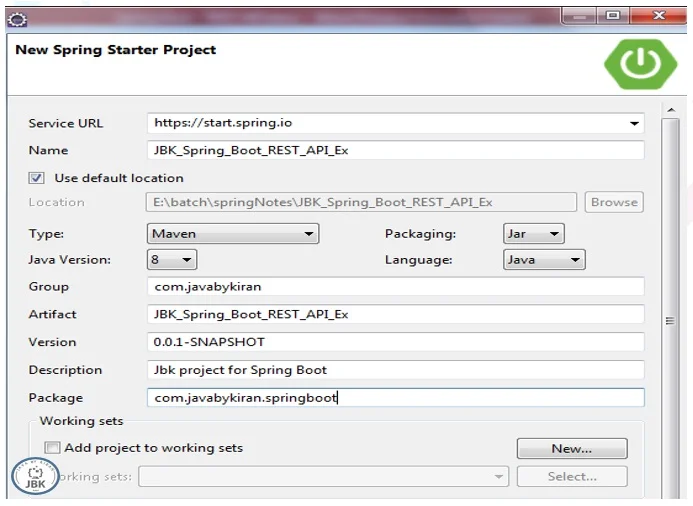
Task: Click the New... working set button
Action: point(572,449)
